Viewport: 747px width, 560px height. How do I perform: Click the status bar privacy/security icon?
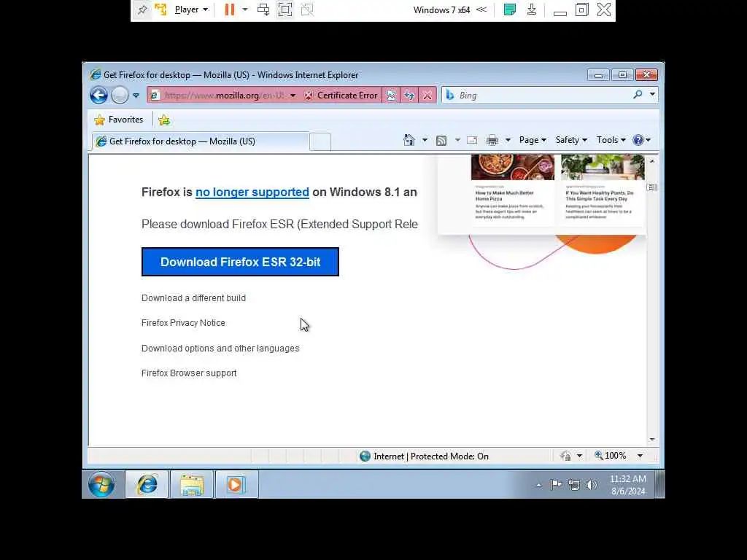566,456
